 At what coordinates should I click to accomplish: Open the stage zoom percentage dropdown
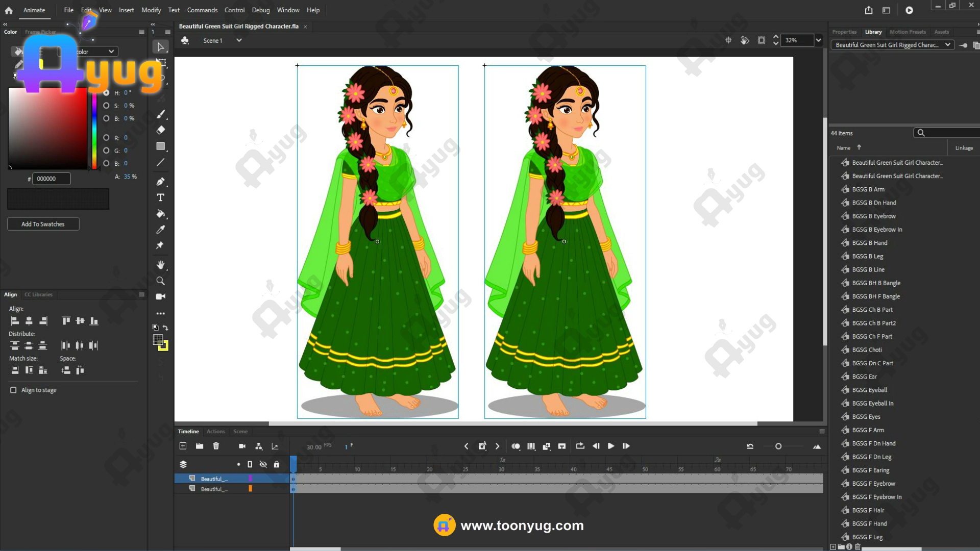pos(819,40)
